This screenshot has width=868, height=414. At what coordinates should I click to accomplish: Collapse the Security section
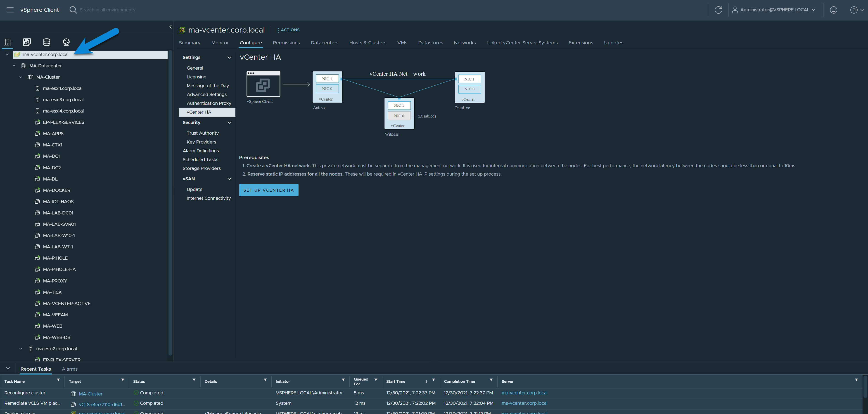pyautogui.click(x=230, y=122)
